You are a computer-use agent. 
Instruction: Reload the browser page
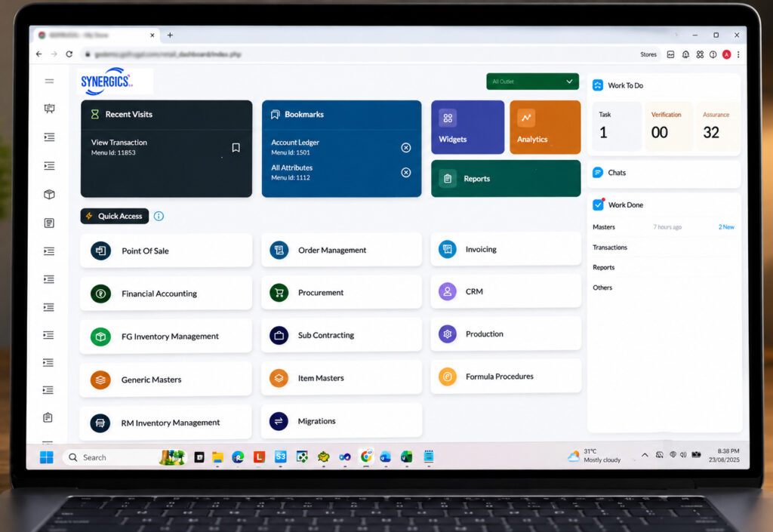pos(69,54)
